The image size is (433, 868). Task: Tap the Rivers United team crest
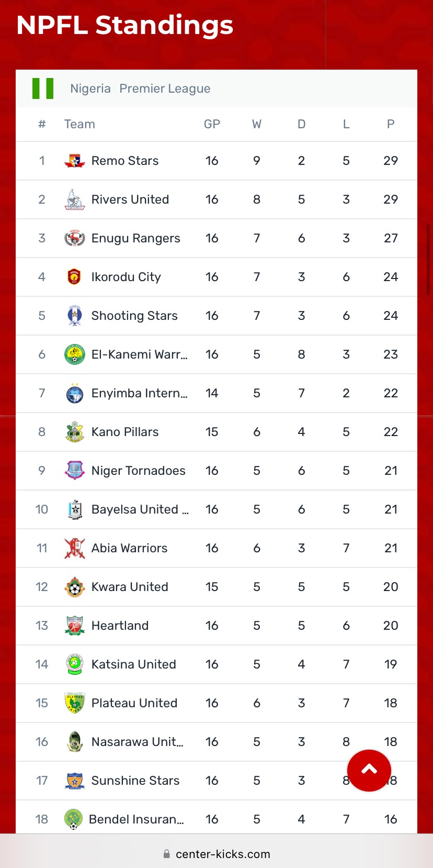coord(75,199)
